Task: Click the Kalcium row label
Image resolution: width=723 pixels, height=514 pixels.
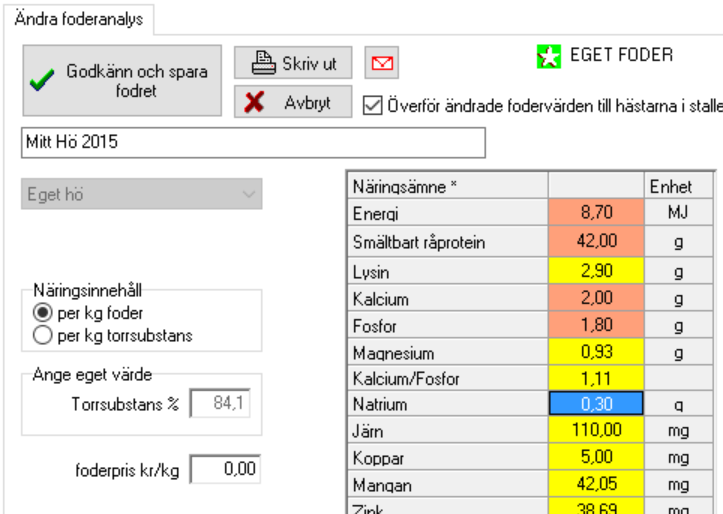Action: [448, 298]
